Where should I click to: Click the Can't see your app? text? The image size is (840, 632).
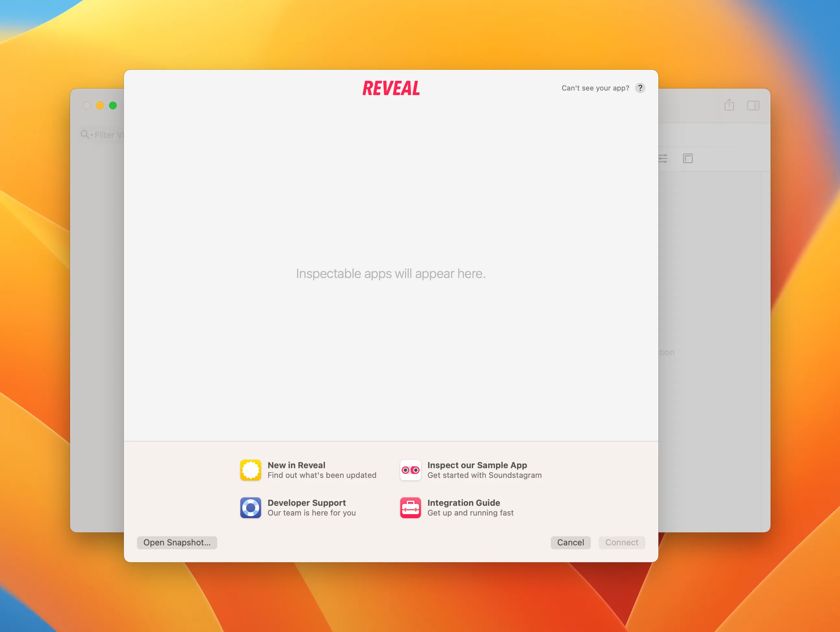595,88
